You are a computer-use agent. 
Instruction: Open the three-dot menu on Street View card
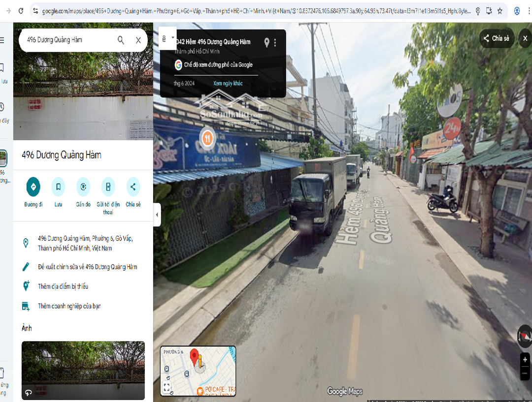[275, 43]
